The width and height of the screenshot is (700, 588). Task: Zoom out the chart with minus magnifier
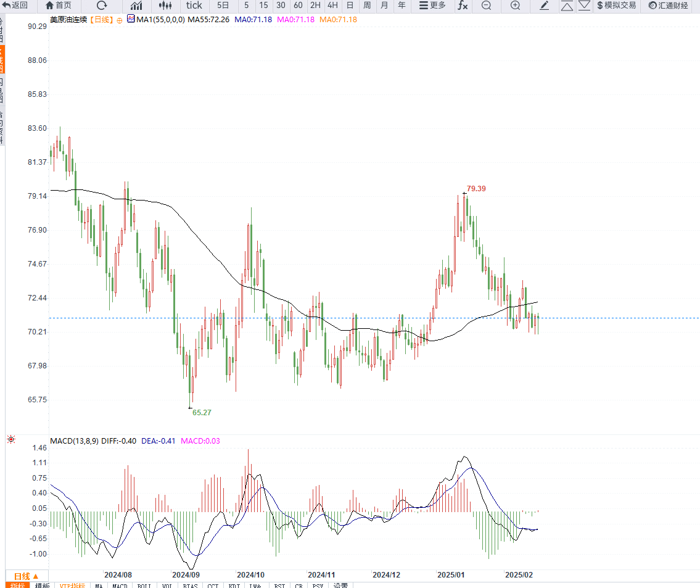click(x=486, y=6)
